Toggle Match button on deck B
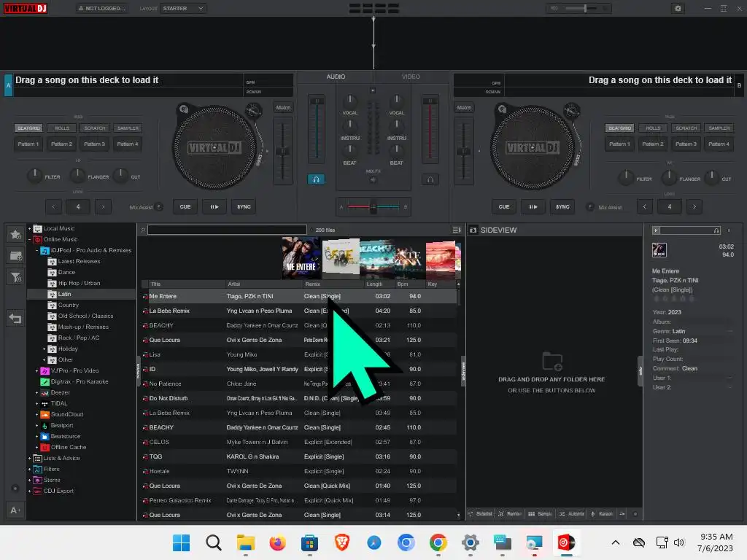This screenshot has height=560, width=747. pos(464,108)
